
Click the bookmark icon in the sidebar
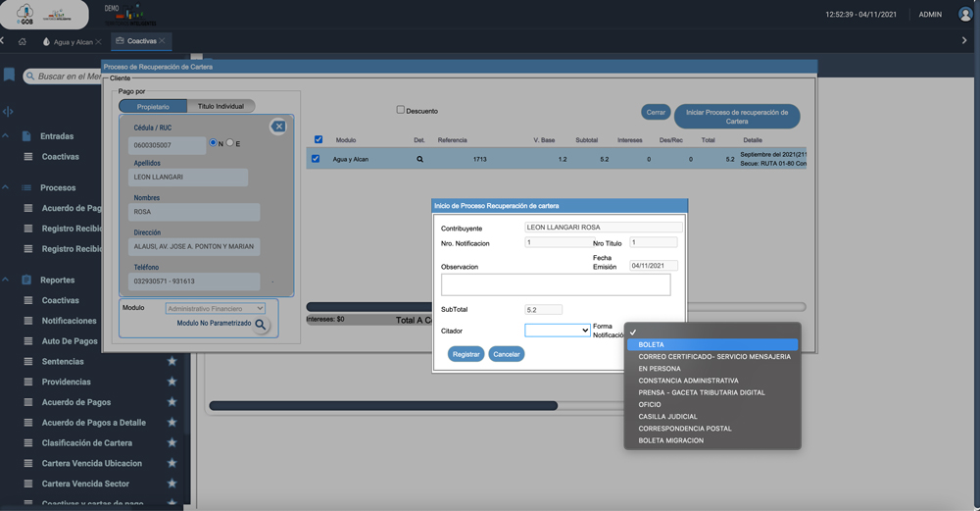(x=9, y=76)
